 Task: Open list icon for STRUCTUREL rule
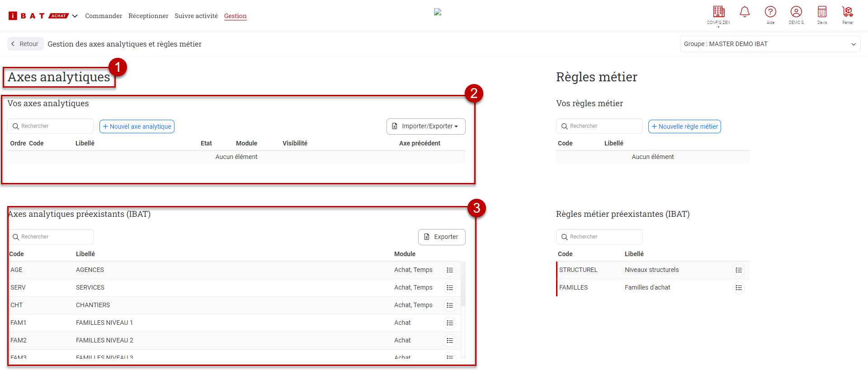pyautogui.click(x=738, y=270)
